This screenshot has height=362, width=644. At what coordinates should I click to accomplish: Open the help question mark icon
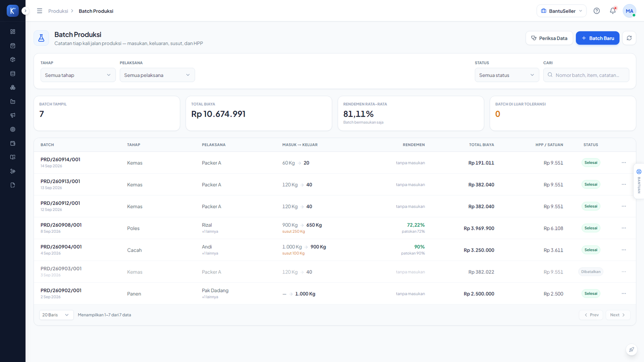point(597,11)
